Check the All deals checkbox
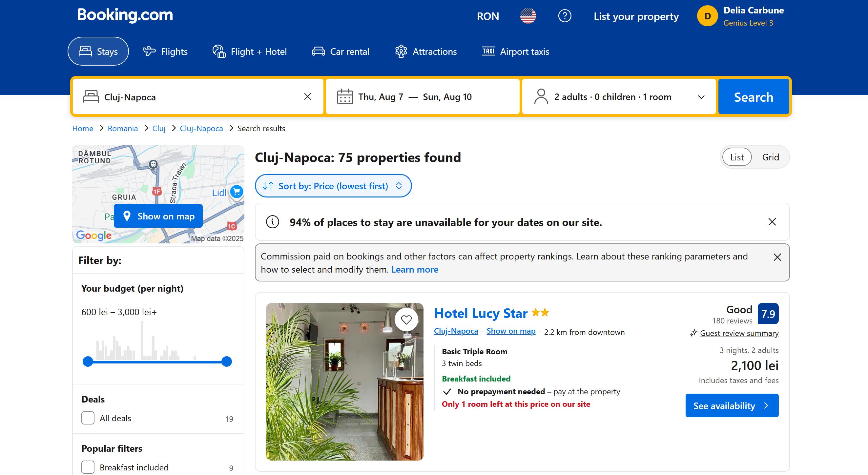This screenshot has height=475, width=868. click(88, 418)
